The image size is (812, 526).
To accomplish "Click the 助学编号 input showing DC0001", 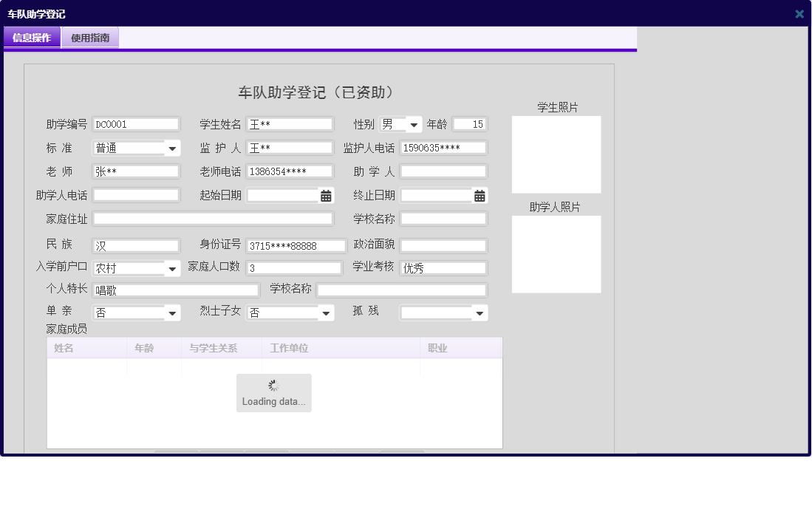I will click(x=136, y=123).
